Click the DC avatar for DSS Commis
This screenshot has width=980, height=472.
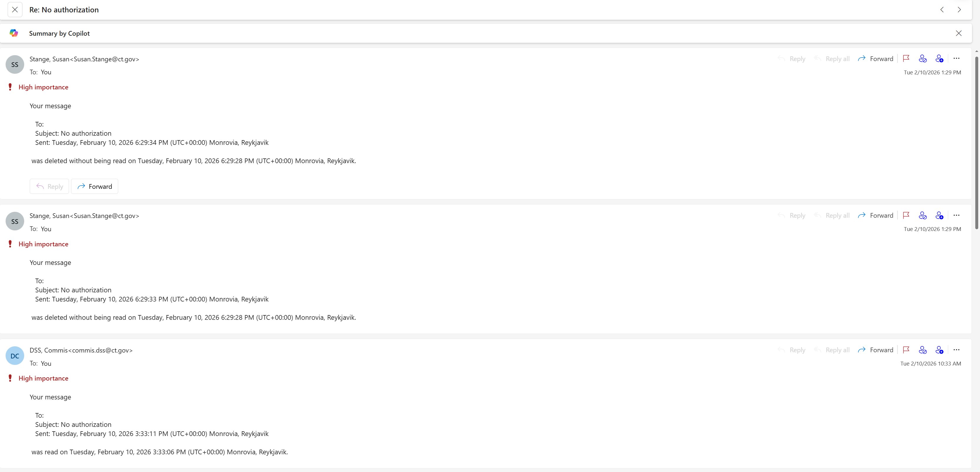(x=15, y=356)
